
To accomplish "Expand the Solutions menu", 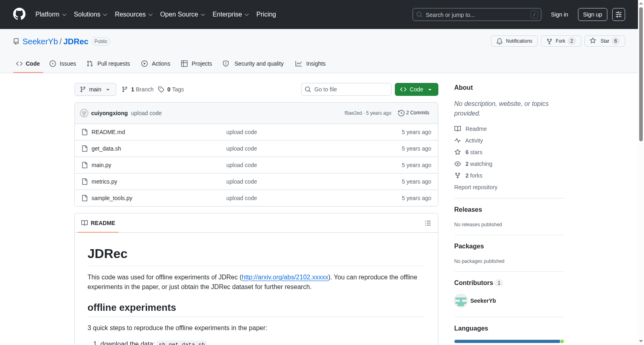I will coord(91,14).
